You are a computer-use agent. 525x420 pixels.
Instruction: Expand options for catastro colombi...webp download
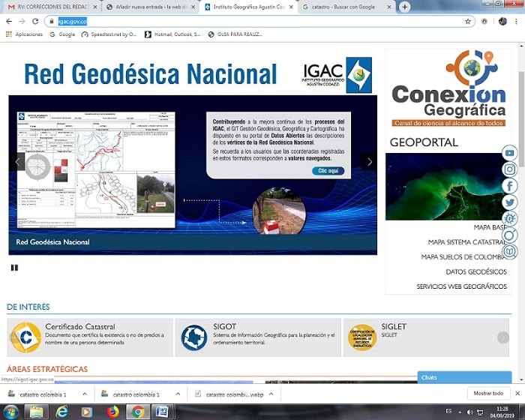(x=271, y=394)
